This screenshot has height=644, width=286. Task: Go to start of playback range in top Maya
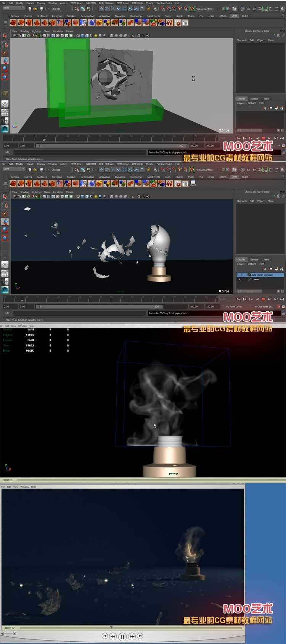click(239, 138)
